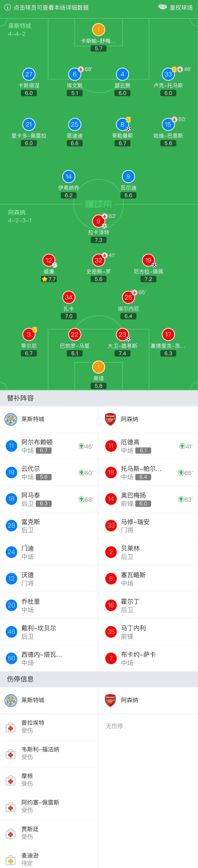The image size is (198, 868).
Task: Select Leicester goalkeeper number 1 卡斯帕-舒梅切尔
Action: click(98, 30)
